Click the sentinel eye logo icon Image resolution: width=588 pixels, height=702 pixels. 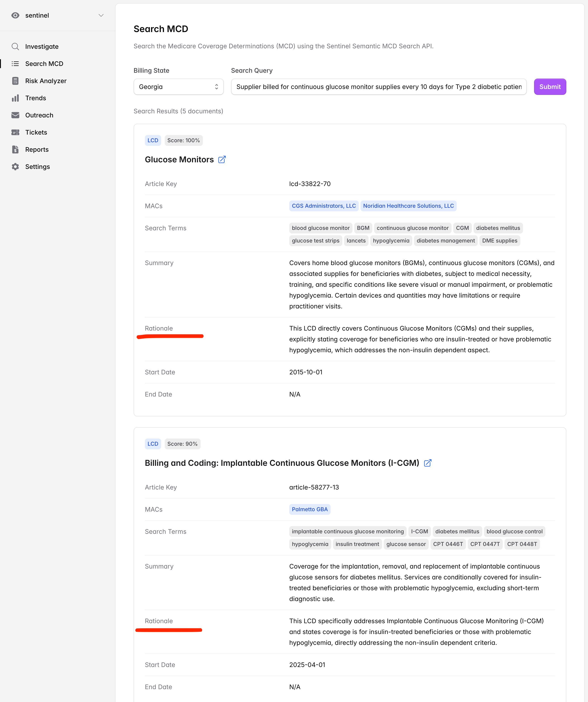pyautogui.click(x=15, y=15)
